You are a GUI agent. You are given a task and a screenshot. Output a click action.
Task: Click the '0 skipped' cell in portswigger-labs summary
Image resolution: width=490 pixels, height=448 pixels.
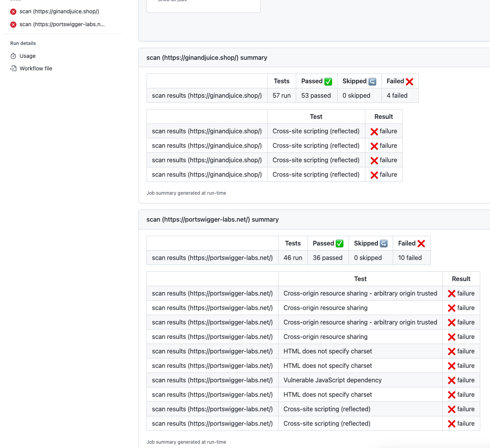point(371,258)
